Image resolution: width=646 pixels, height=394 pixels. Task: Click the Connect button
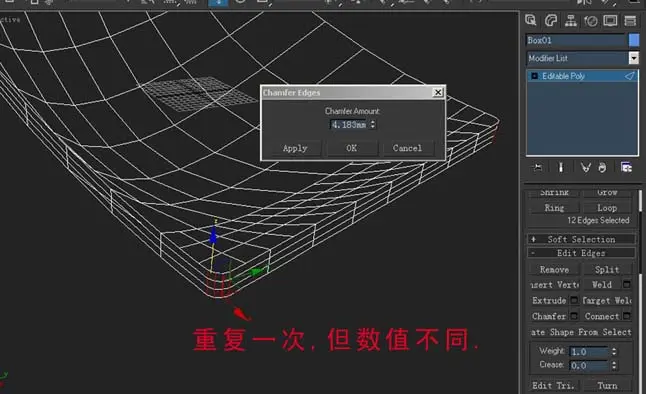point(602,316)
